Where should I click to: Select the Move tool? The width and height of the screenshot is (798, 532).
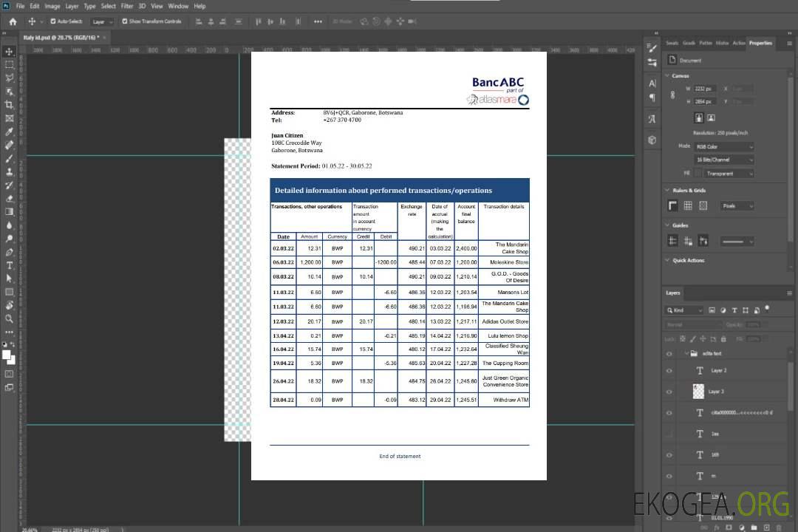click(x=9, y=52)
